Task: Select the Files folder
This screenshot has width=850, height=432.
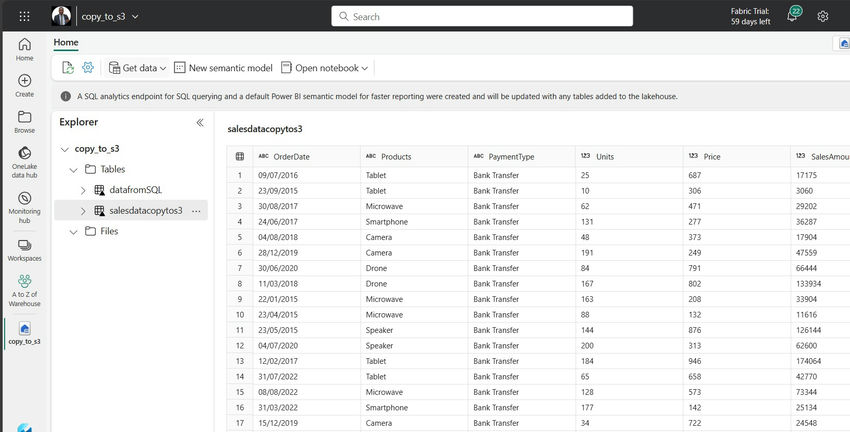Action: (x=109, y=231)
